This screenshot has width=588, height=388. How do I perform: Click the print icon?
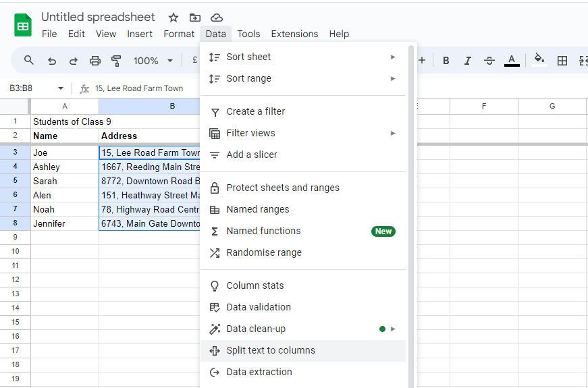(x=95, y=61)
